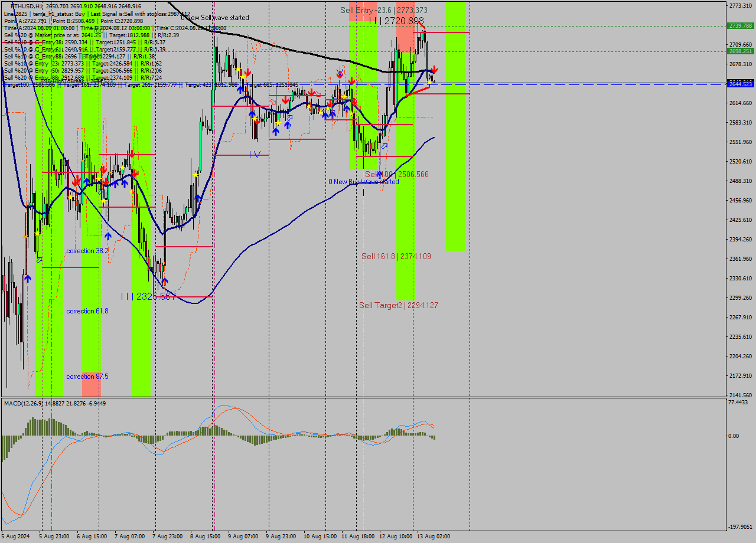Click the 2299.260 price axis value

741,297
